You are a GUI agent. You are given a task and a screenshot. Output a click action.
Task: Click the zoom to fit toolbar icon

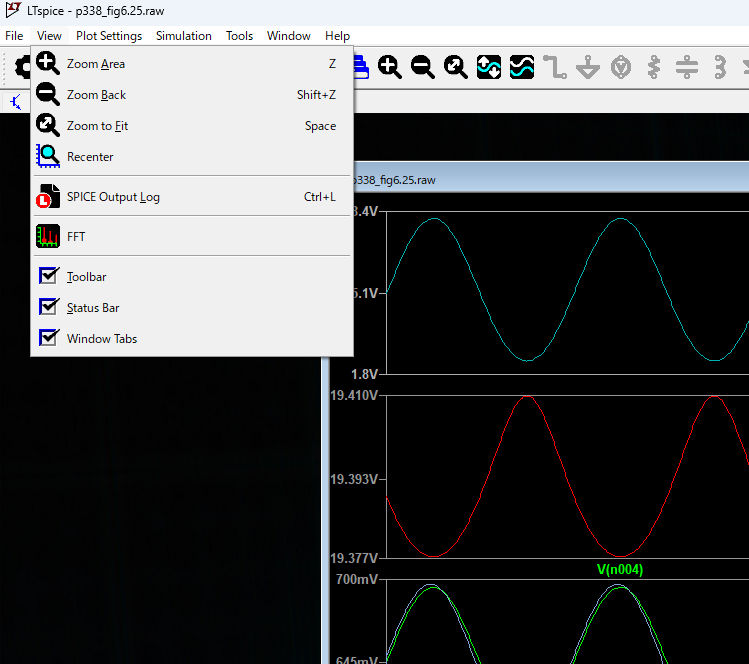click(456, 67)
